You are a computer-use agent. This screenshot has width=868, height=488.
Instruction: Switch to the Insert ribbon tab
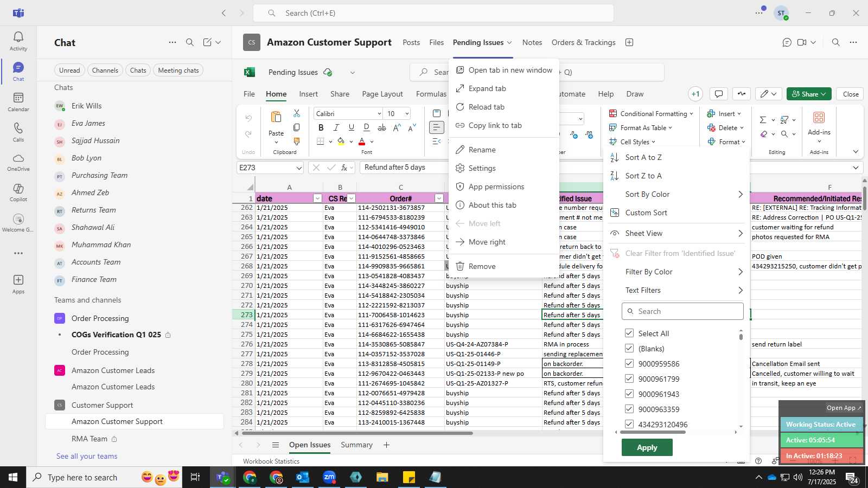[308, 94]
